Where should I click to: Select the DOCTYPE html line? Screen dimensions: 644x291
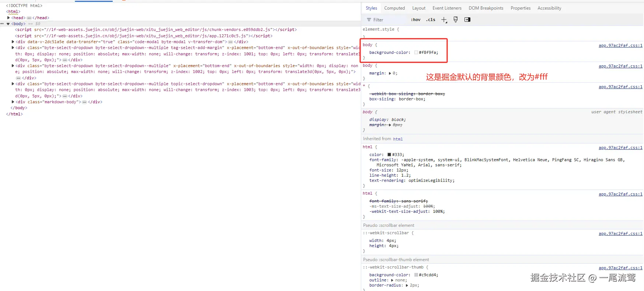click(24, 6)
